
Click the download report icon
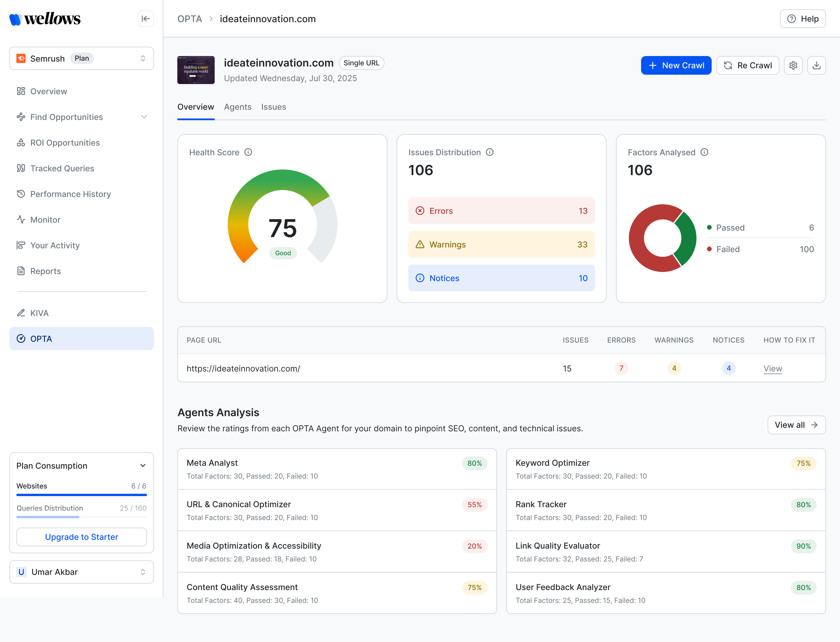[816, 65]
